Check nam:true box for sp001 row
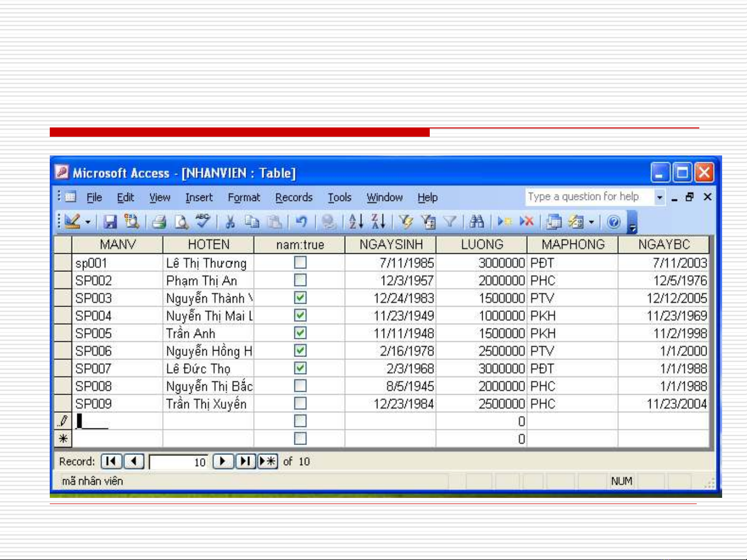This screenshot has width=747, height=560. (300, 263)
